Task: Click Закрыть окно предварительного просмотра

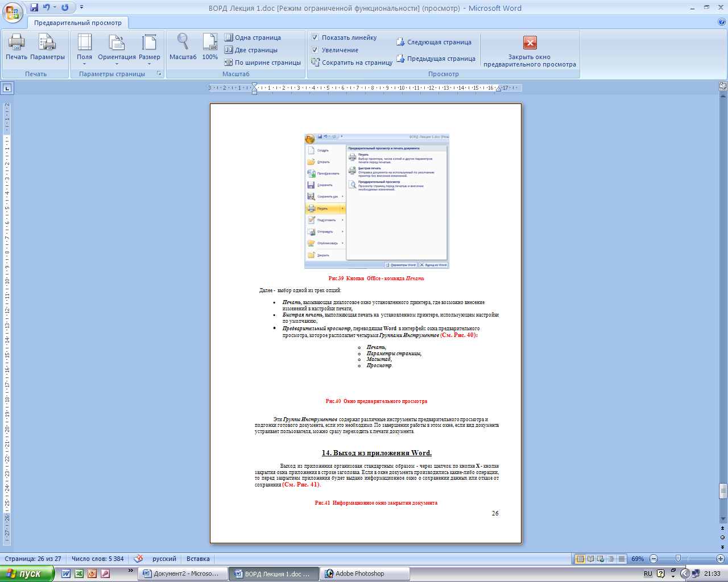Action: point(530,51)
